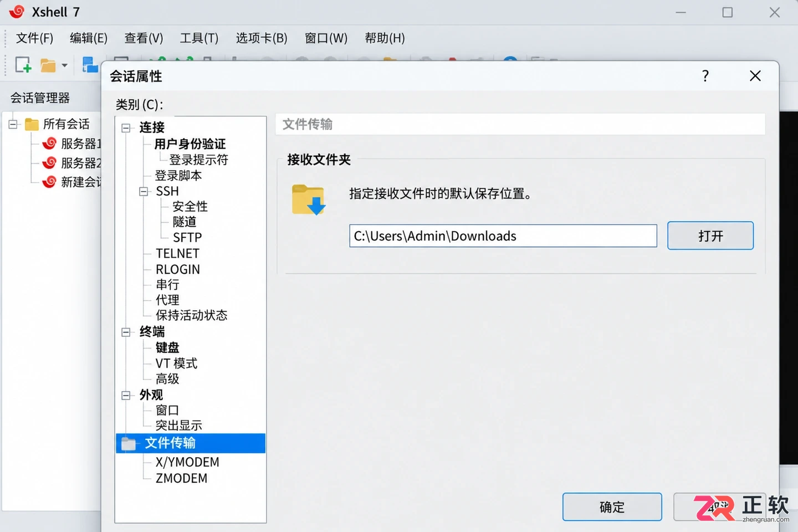Click the open folder toolbar icon

(48, 65)
